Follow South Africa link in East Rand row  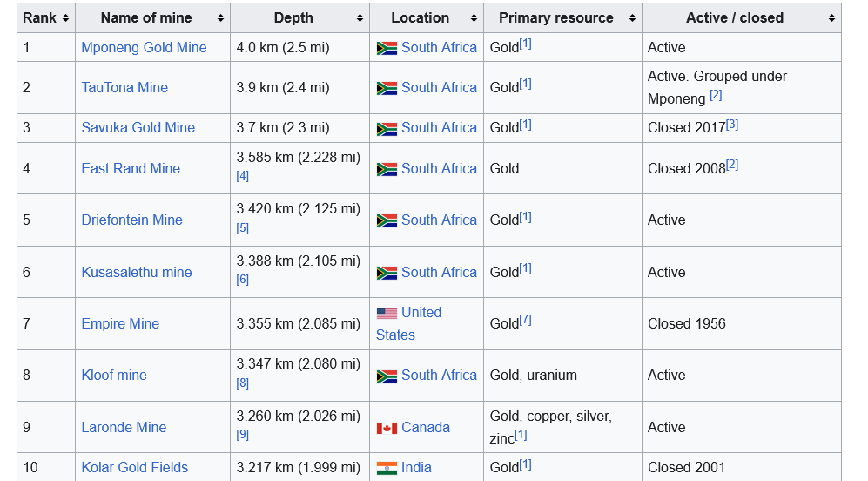pos(439,168)
